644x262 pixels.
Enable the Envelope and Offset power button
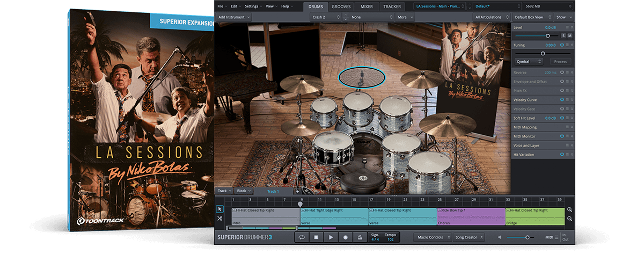[562, 82]
